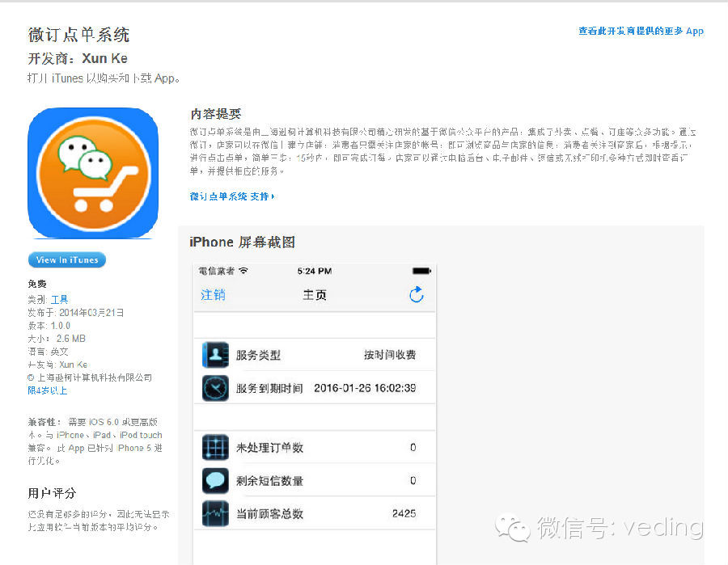This screenshot has width=728, height=565.
Task: Click the 免费 price label
Action: [37, 284]
